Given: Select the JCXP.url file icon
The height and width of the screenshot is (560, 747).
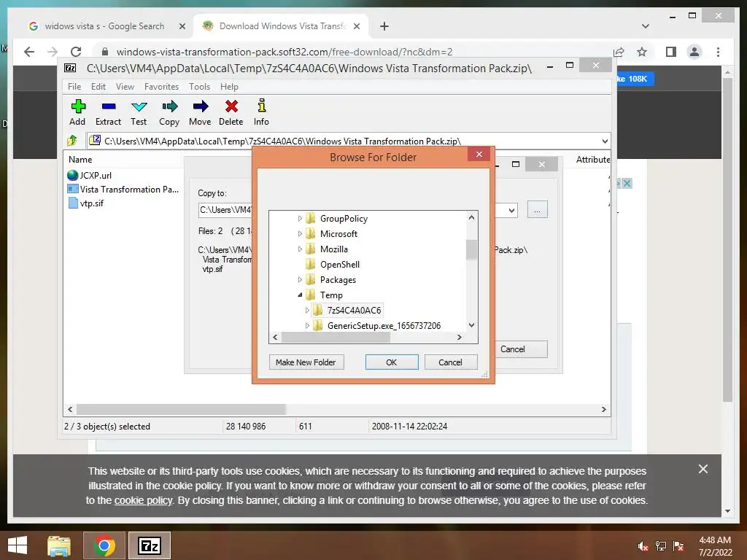Looking at the screenshot, I should 72,175.
